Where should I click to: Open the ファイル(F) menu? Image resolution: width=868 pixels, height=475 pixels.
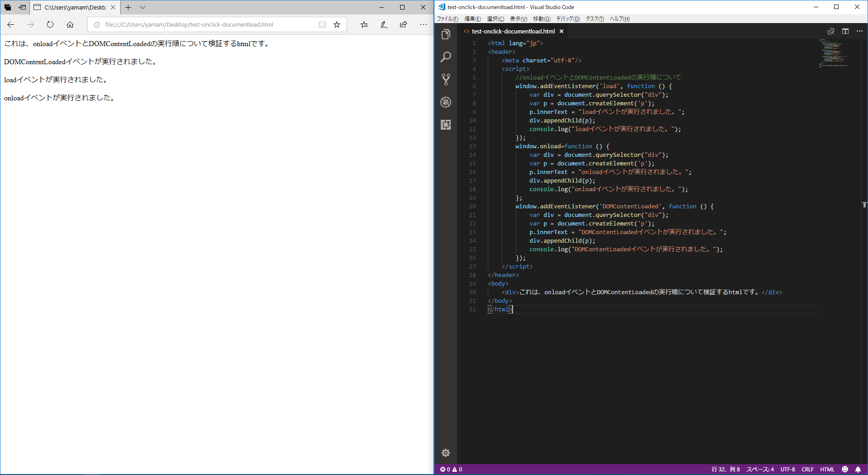point(447,19)
